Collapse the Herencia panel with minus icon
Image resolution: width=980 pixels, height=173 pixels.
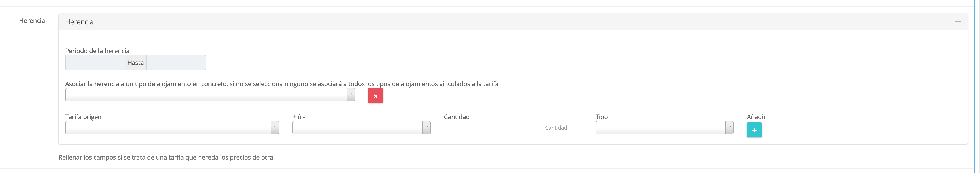point(958,22)
